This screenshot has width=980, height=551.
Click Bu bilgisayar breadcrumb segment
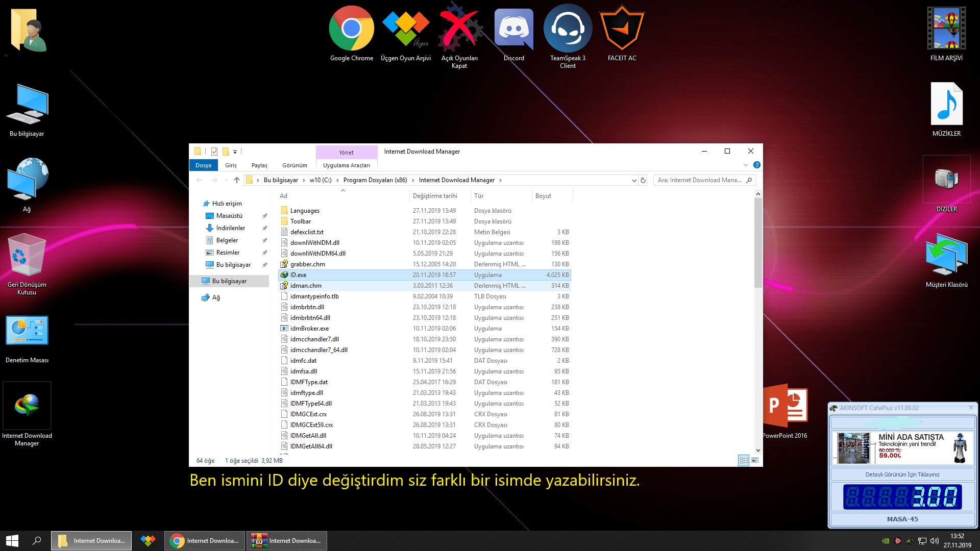click(281, 180)
